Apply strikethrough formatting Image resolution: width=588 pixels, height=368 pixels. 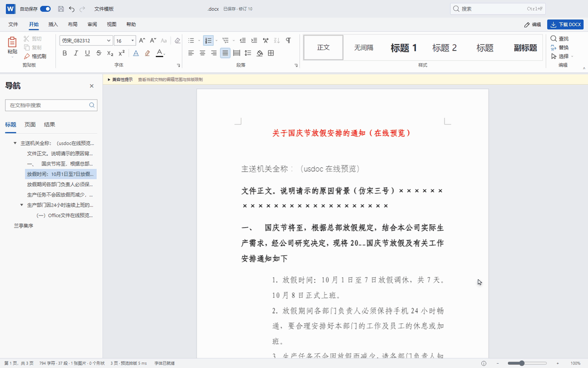(x=99, y=53)
